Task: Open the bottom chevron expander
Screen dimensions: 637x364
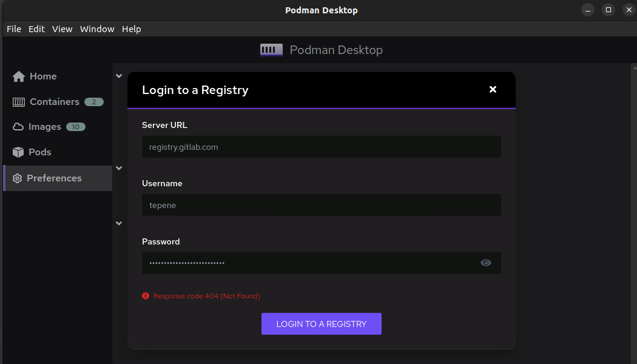Action: pyautogui.click(x=119, y=223)
